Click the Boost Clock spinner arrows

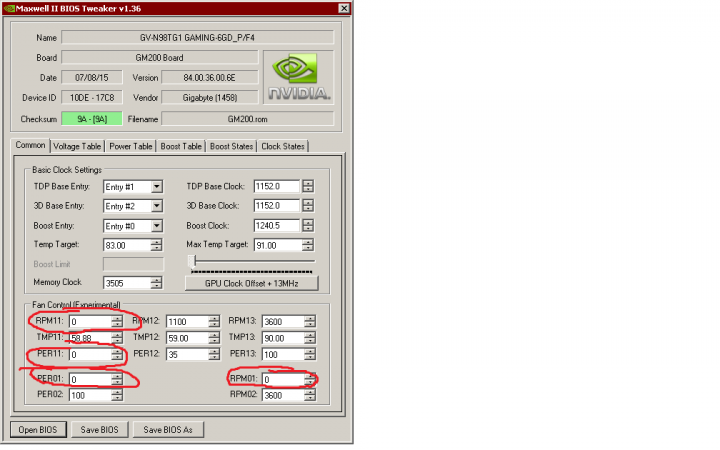point(308,225)
